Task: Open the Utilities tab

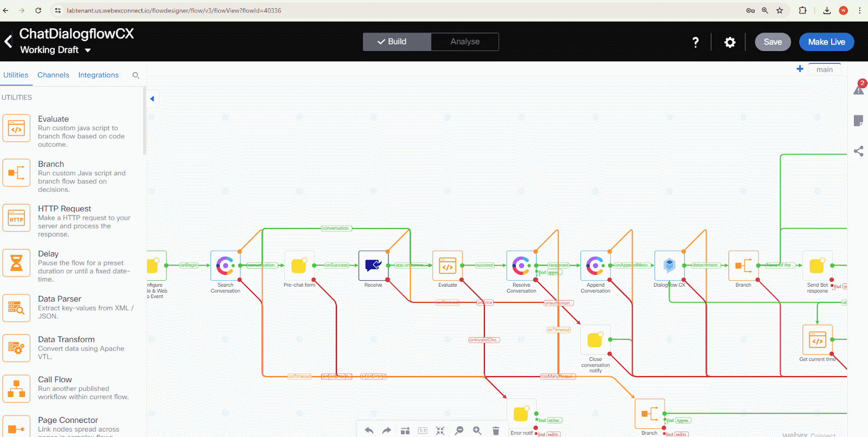Action: click(16, 75)
